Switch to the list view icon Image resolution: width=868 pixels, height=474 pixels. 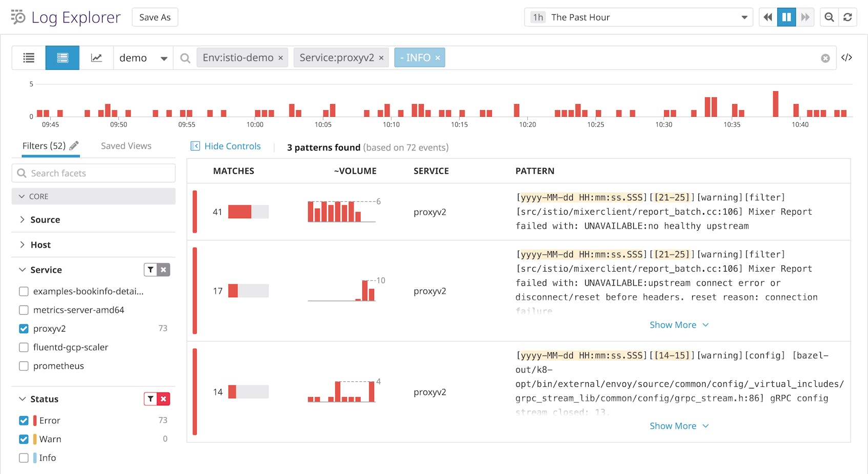pyautogui.click(x=28, y=57)
